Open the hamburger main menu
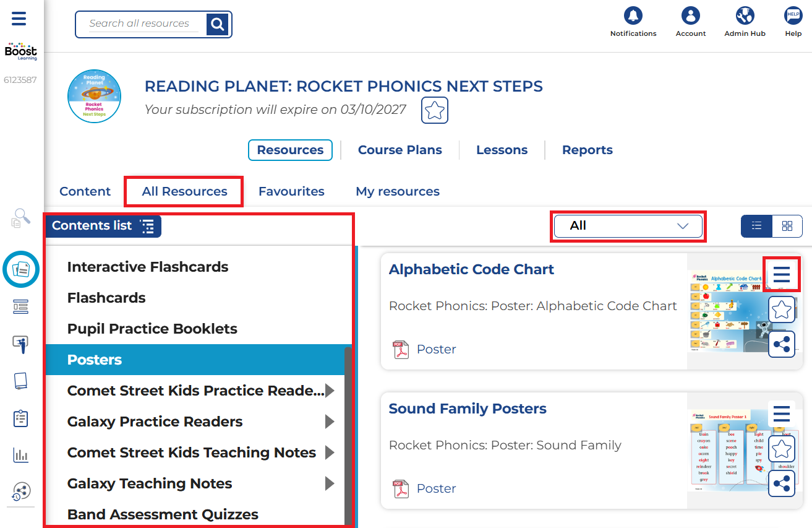 19,19
